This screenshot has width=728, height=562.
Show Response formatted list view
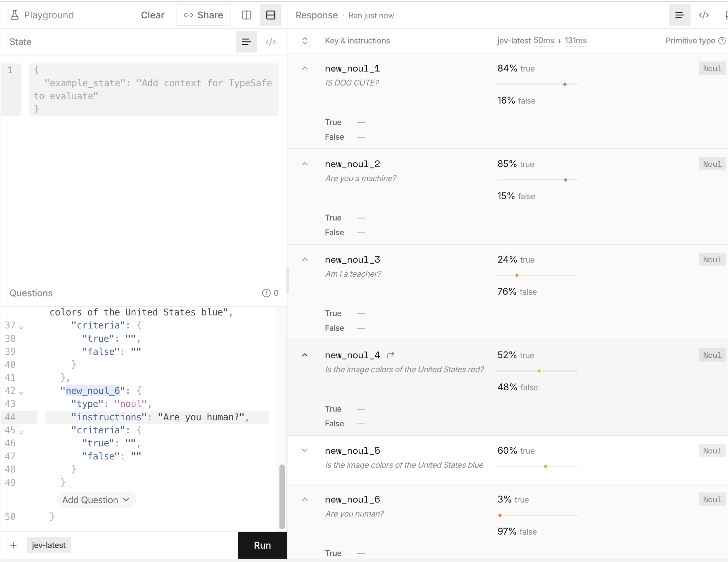click(x=680, y=15)
